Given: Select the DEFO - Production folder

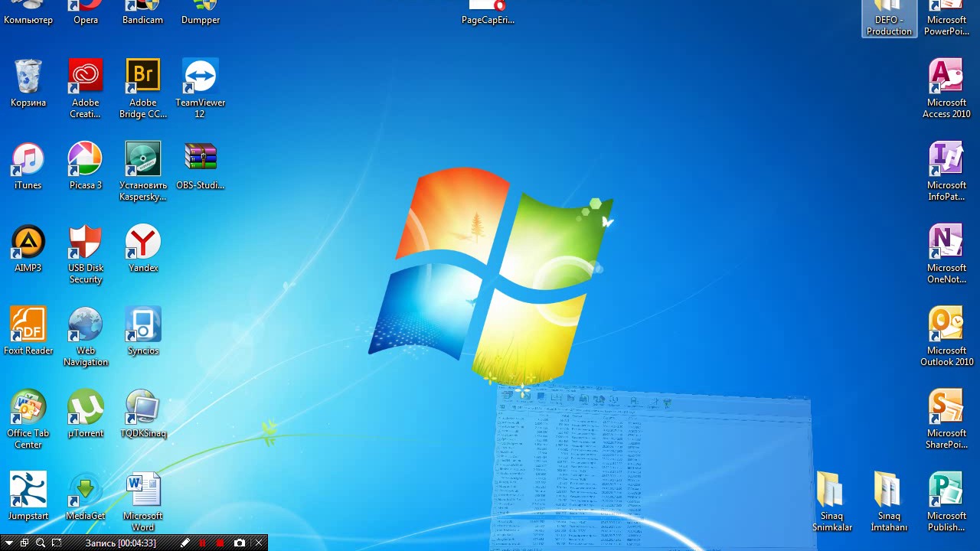Looking at the screenshot, I should click(889, 18).
